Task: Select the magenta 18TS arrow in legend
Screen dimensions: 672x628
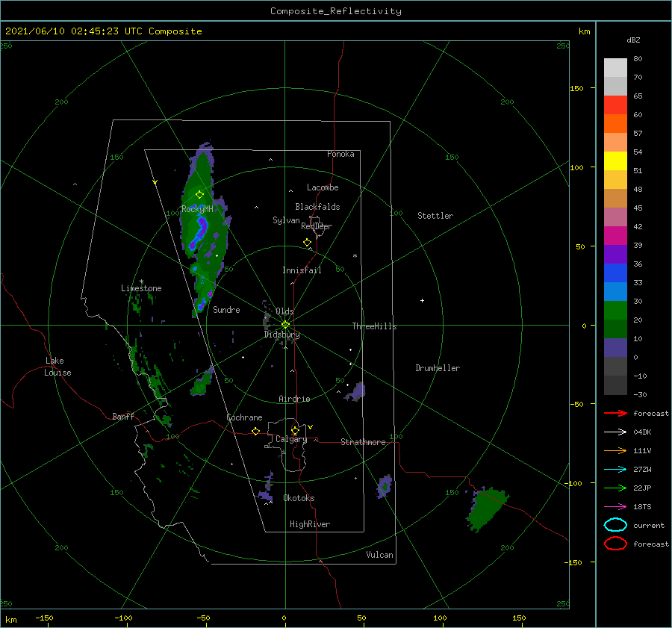Action: pyautogui.click(x=615, y=507)
